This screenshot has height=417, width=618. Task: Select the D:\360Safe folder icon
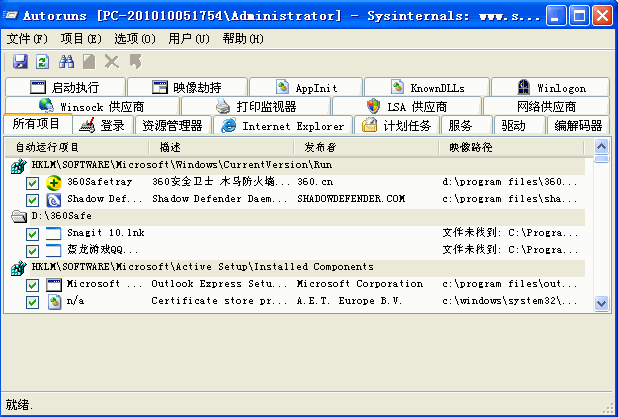point(19,216)
